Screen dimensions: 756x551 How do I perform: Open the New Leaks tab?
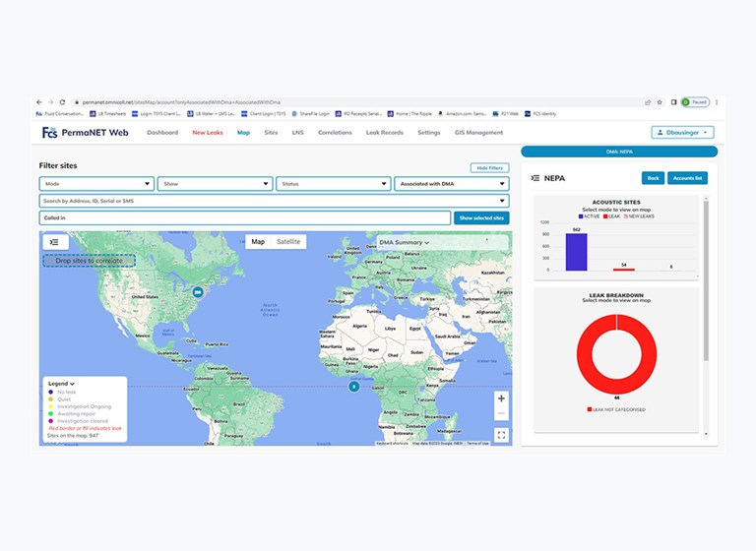[207, 132]
